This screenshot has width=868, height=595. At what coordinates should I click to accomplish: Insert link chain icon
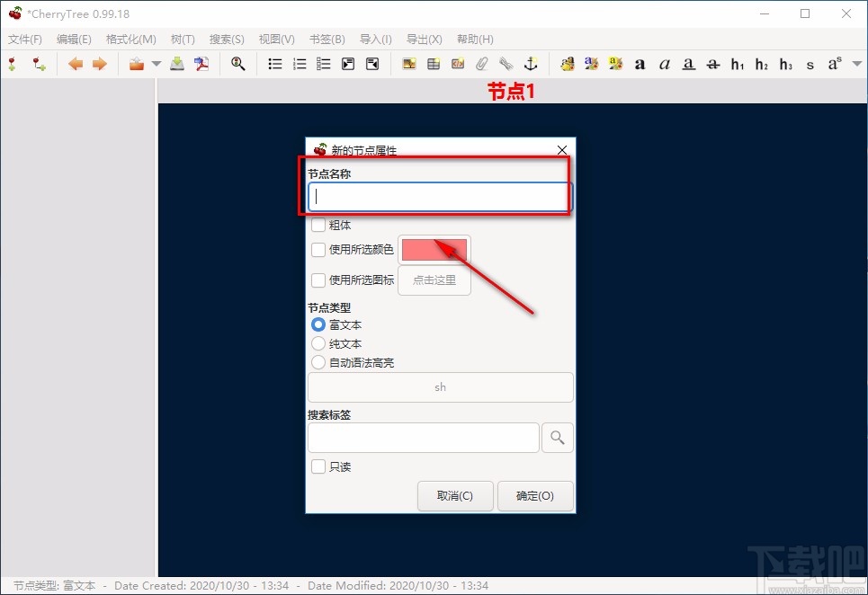coord(506,64)
